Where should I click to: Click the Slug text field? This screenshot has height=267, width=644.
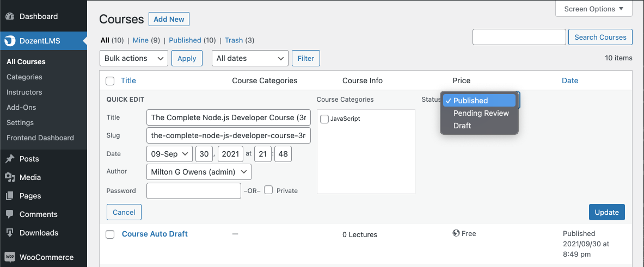[x=228, y=135]
